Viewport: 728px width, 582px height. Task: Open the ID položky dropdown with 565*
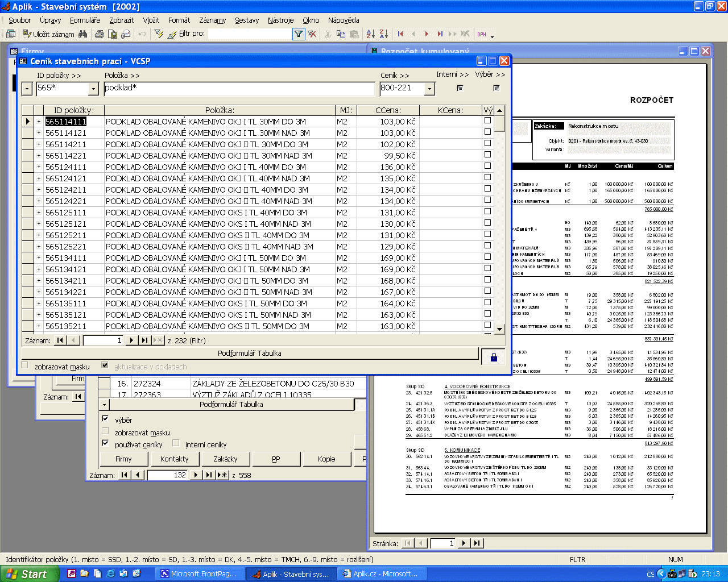[x=94, y=89]
